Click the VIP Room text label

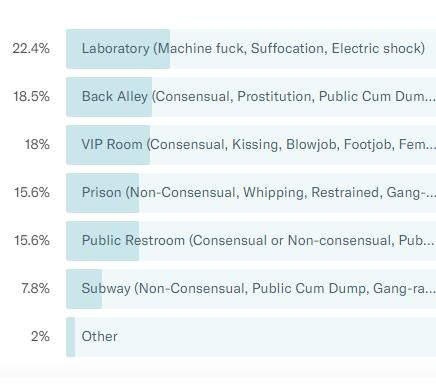[112, 145]
